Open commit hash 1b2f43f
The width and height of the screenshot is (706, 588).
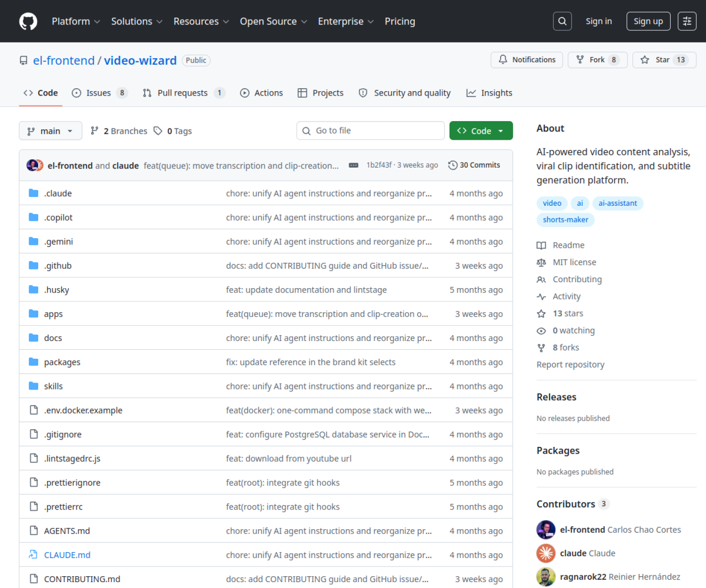tap(379, 165)
